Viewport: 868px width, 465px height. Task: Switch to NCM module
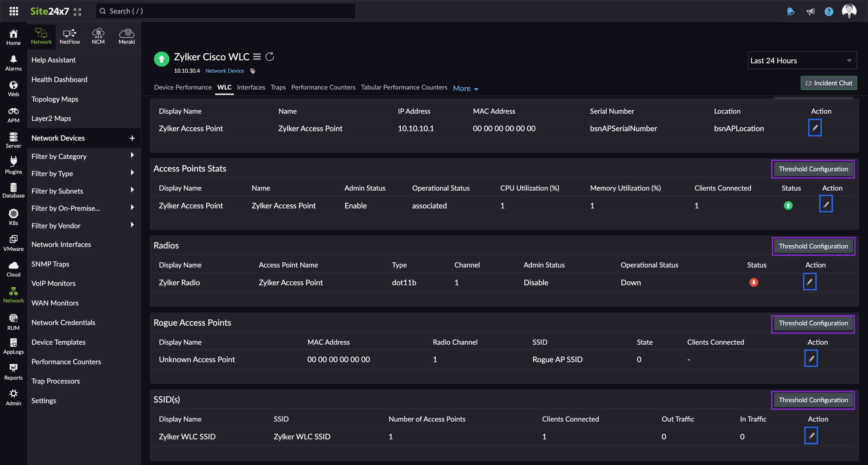point(98,36)
